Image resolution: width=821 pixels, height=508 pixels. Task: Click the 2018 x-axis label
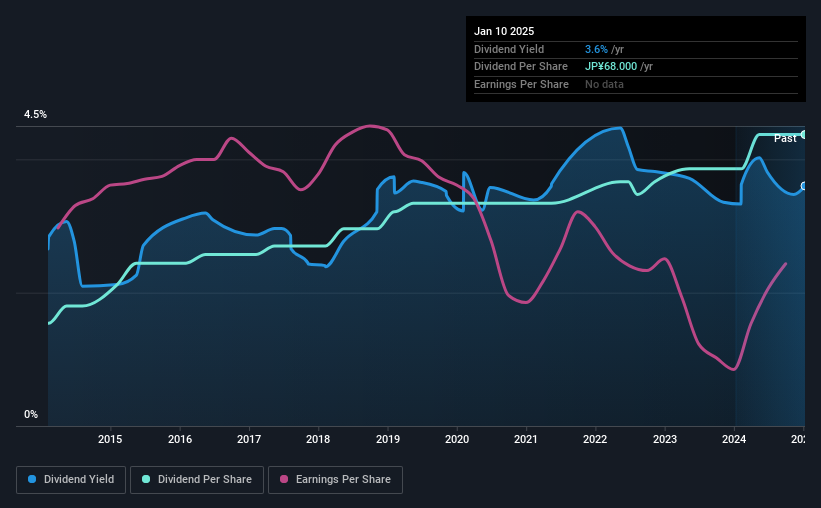(318, 439)
